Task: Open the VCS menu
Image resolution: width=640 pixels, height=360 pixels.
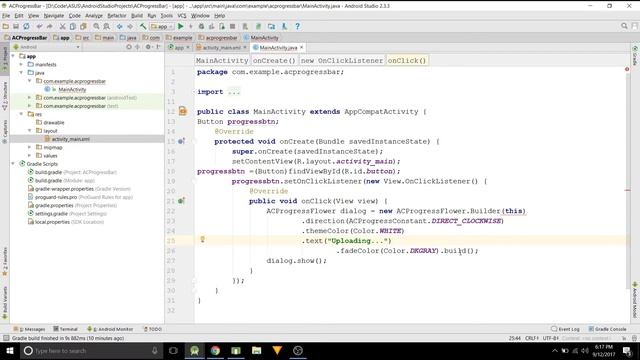Action: [x=182, y=16]
